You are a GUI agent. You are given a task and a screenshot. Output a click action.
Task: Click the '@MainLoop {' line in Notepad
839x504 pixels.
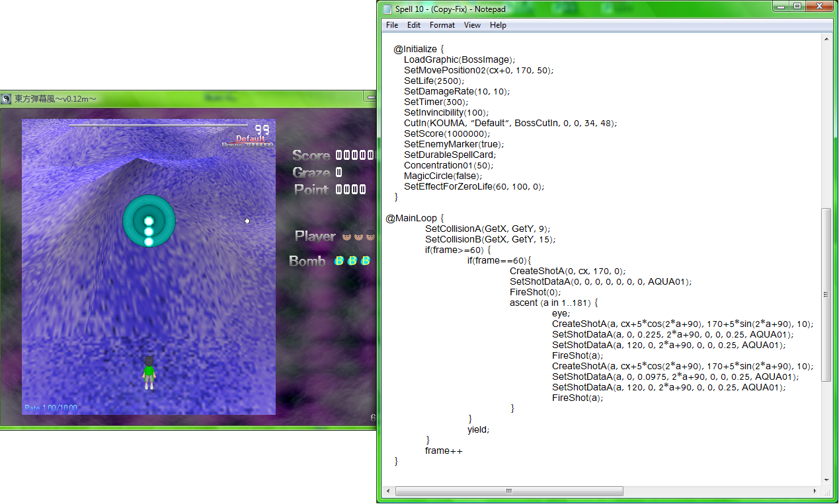pos(415,218)
